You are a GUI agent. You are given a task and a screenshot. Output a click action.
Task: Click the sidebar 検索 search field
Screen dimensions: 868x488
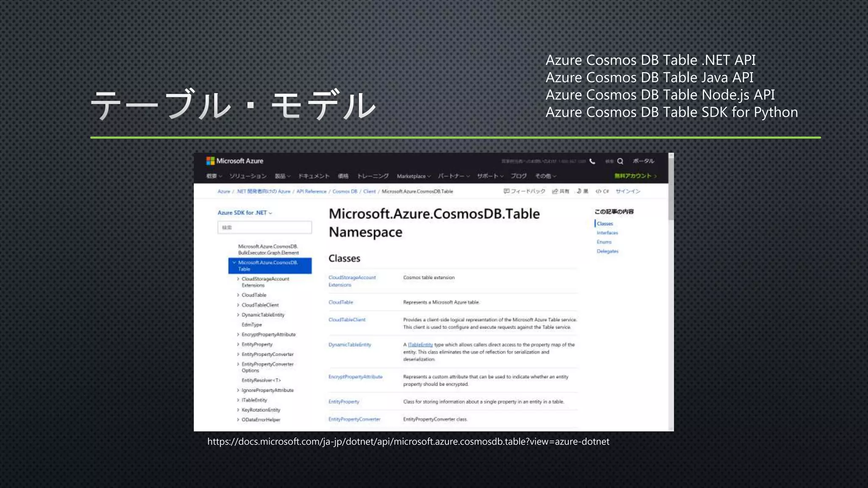tap(264, 227)
